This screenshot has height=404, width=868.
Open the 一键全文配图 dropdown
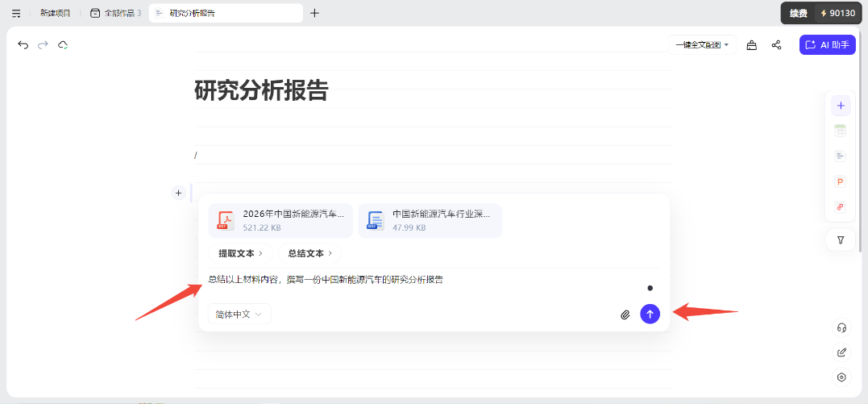[702, 45]
